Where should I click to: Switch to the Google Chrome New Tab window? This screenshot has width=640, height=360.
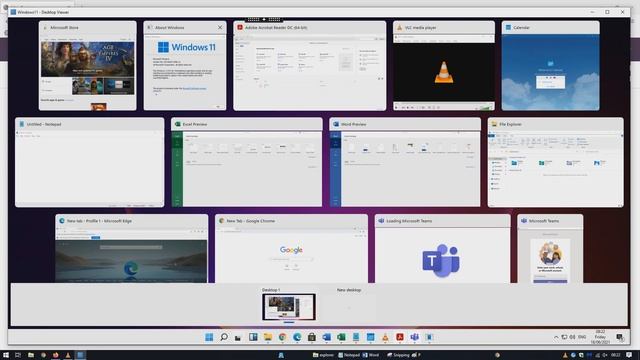pos(291,249)
